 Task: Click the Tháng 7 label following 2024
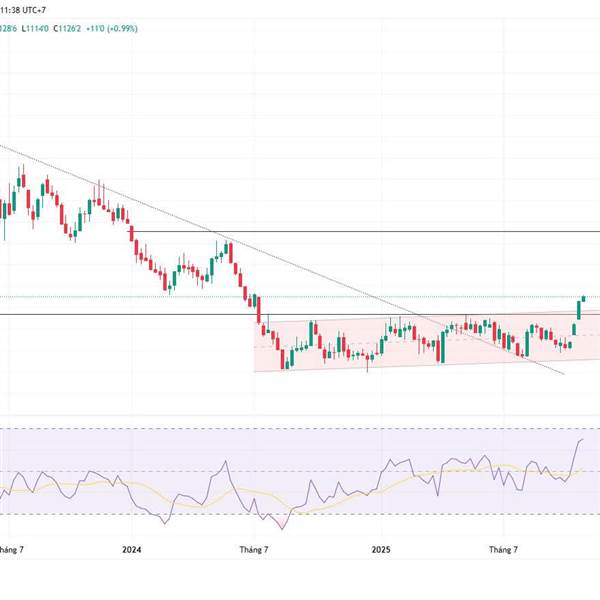pos(254,549)
